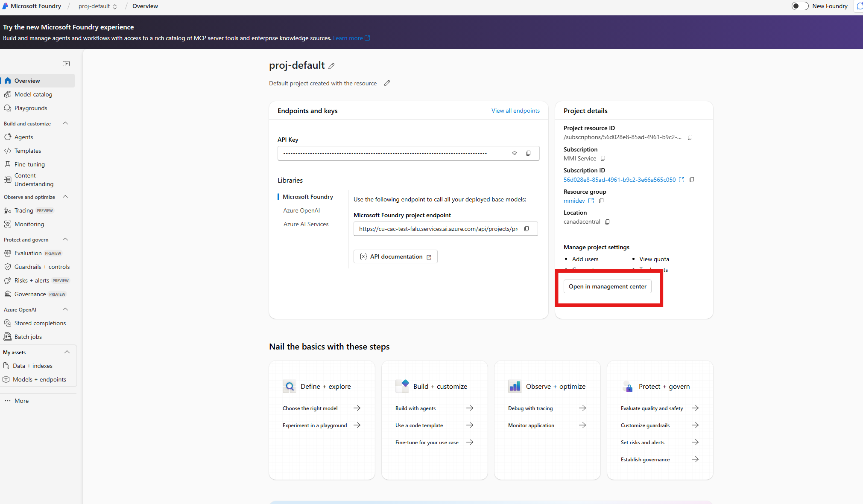
Task: Copy the API key
Action: pos(528,153)
